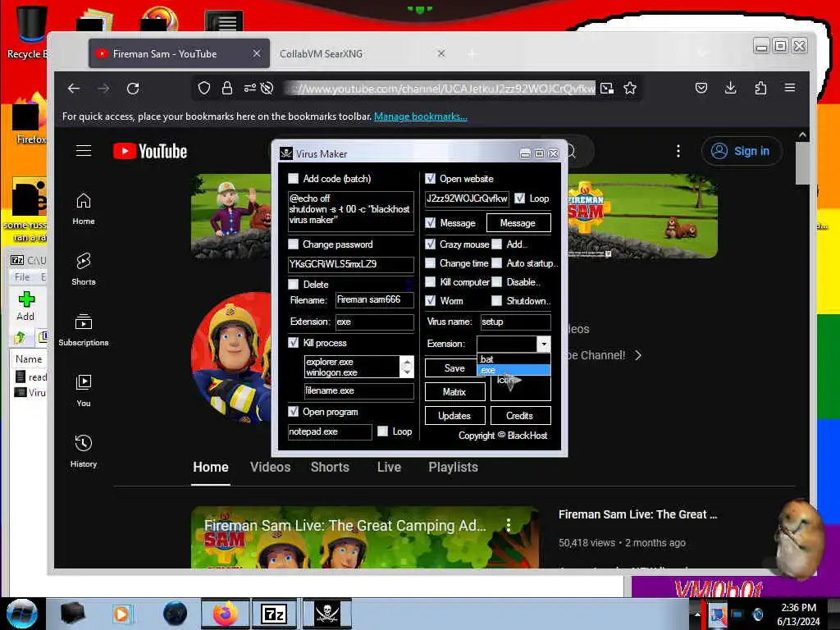840x630 pixels.
Task: Open the Pocket save icon in Firefox
Action: (701, 88)
